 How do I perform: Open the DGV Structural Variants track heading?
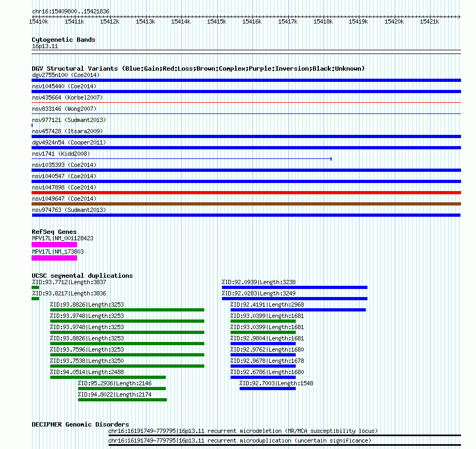pyautogui.click(x=198, y=69)
